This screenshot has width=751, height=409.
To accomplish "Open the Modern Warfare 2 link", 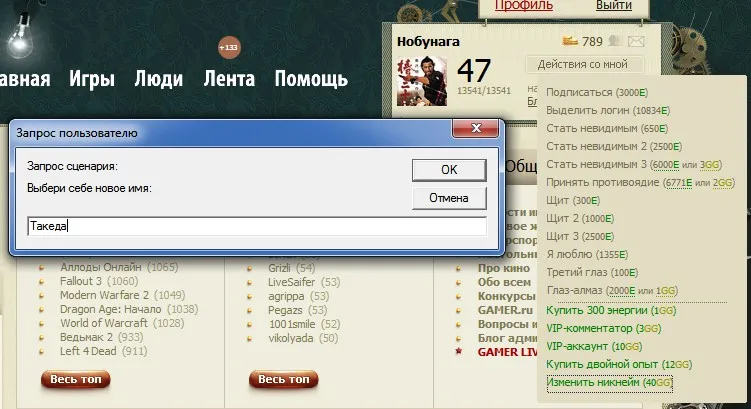I will (104, 295).
